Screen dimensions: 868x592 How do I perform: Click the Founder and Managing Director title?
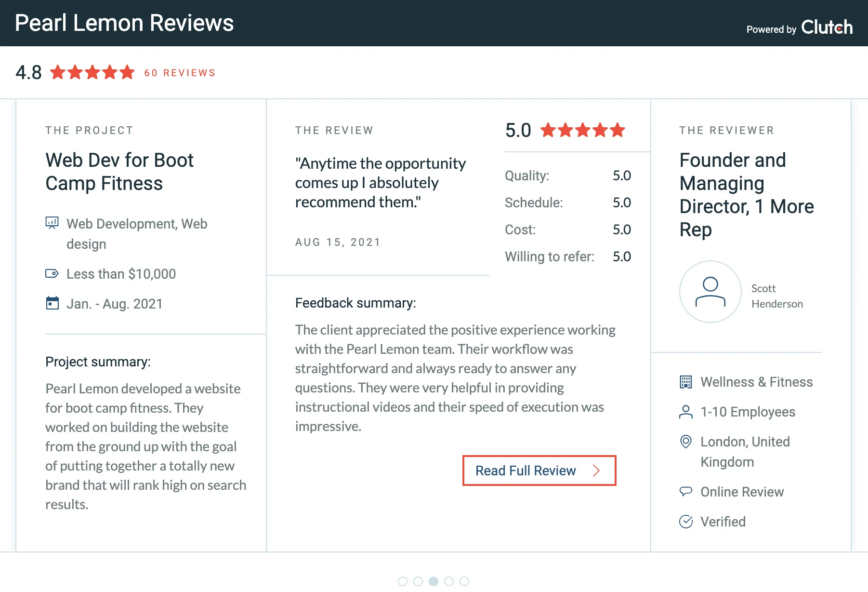pos(747,195)
